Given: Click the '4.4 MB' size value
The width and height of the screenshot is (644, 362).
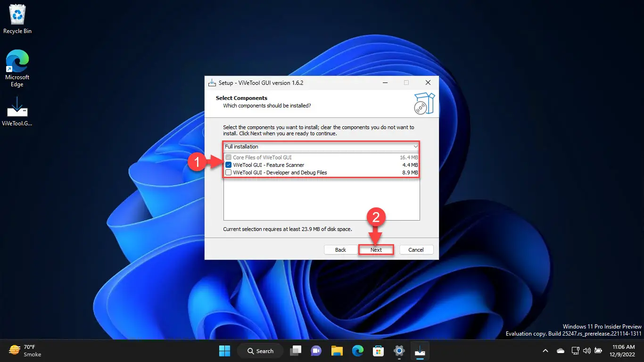Looking at the screenshot, I should [410, 165].
